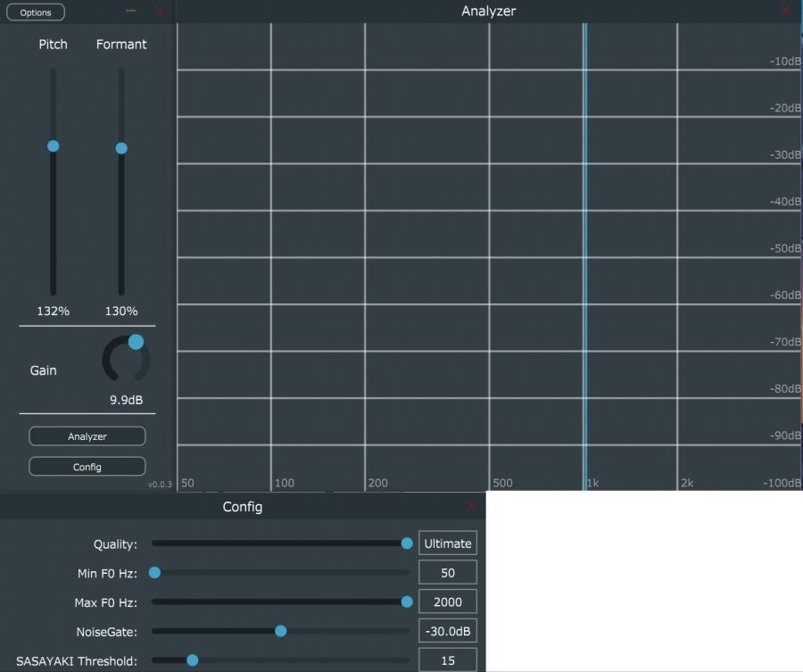Click the Min F0 Hz slider handle

[154, 573]
